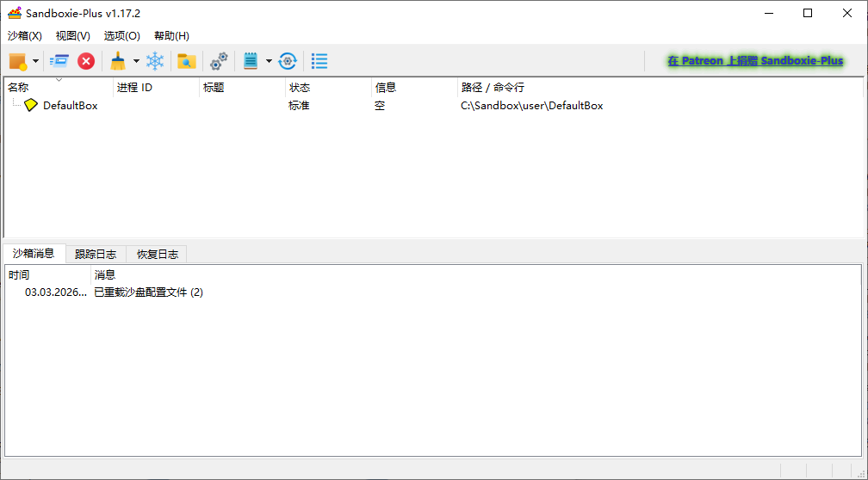Select the DefaultBox sandbox entry
This screenshot has height=480, width=868.
click(x=70, y=106)
